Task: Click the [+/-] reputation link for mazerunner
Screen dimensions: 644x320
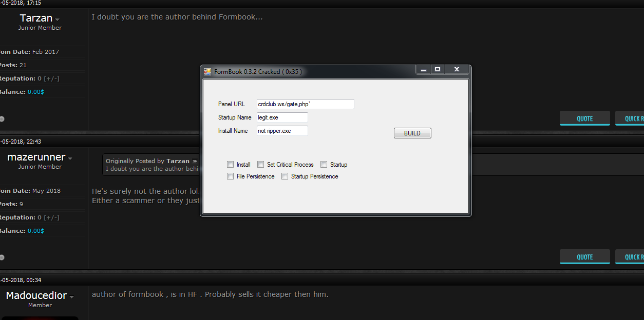Action: coord(51,217)
